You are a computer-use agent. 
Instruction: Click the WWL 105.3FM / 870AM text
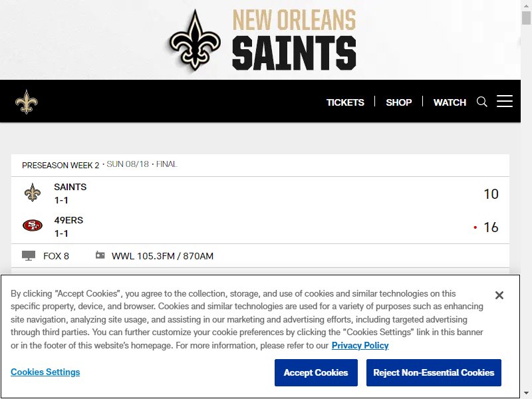click(162, 256)
